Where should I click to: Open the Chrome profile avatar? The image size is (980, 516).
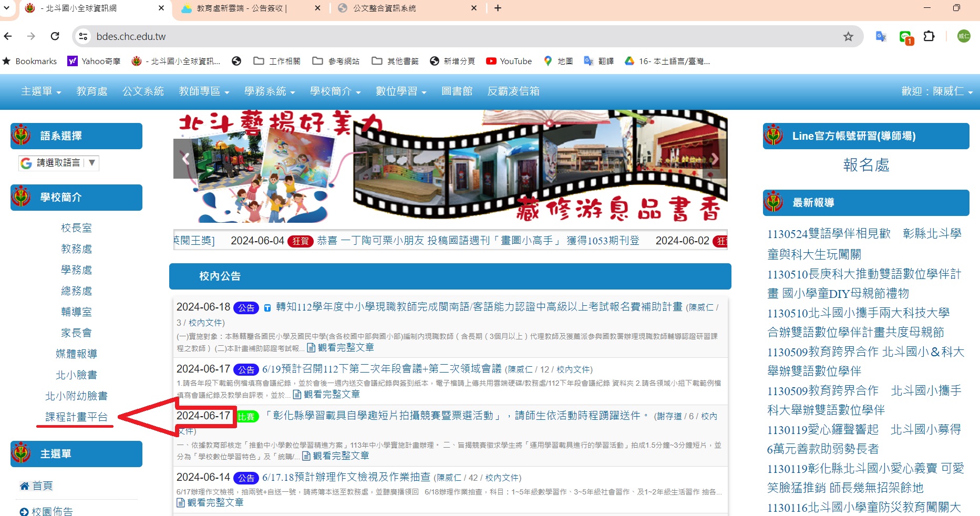tap(964, 36)
